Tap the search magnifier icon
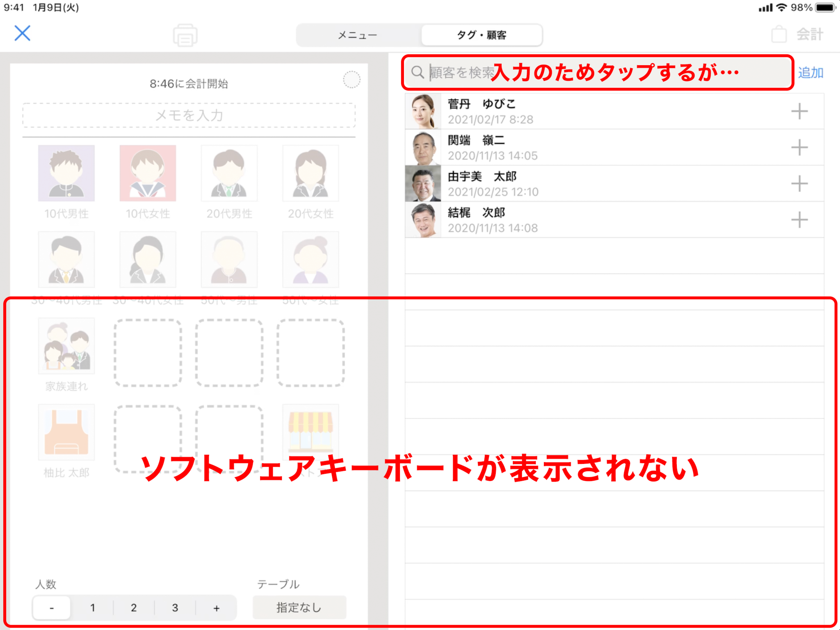The width and height of the screenshot is (840, 630). 418,72
